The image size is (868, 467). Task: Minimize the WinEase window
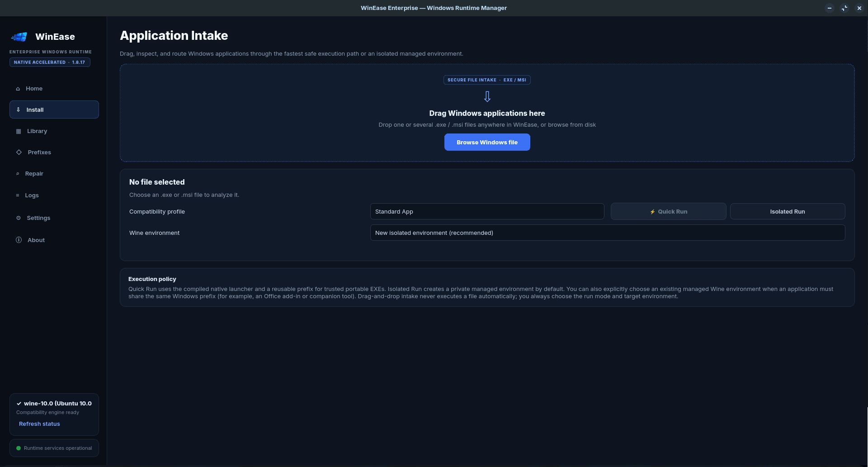[829, 8]
